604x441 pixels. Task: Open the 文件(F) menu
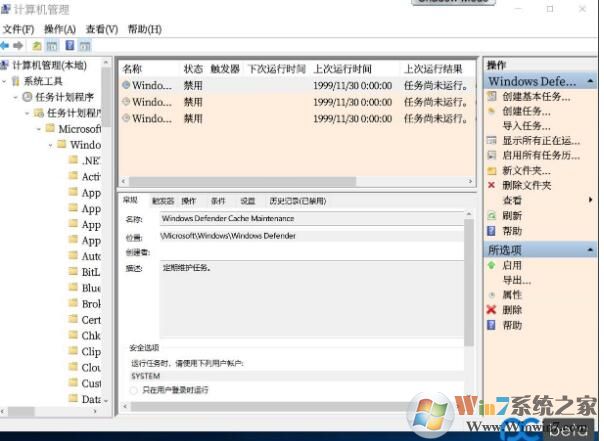(18, 29)
